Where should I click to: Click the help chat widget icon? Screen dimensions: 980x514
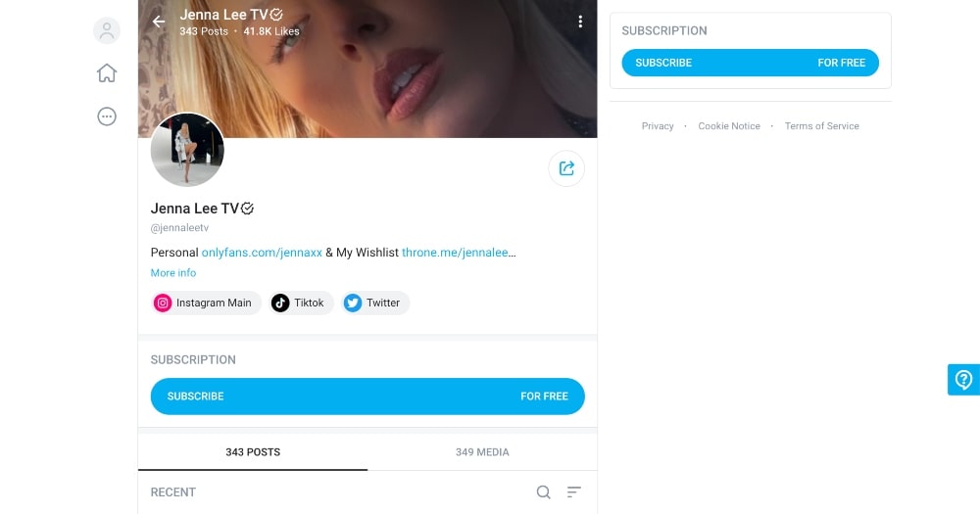[963, 379]
